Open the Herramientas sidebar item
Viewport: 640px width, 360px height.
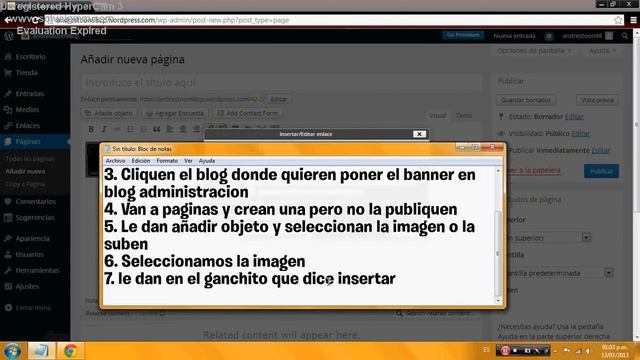coord(37,270)
